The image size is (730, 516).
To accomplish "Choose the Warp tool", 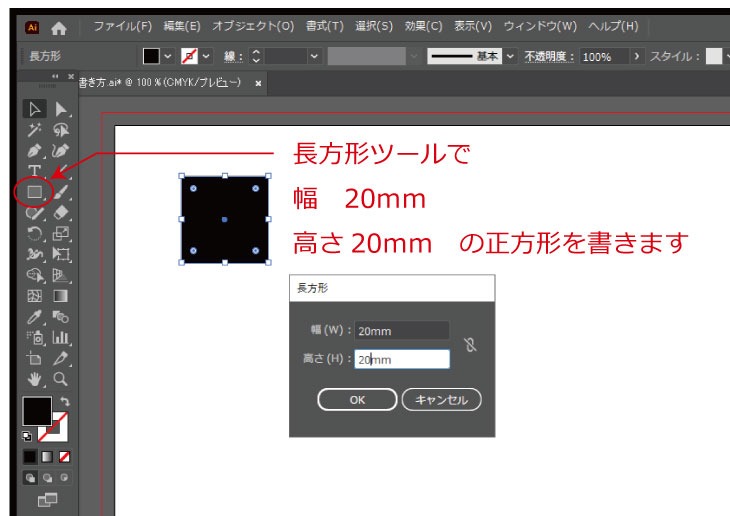I will 34,254.
